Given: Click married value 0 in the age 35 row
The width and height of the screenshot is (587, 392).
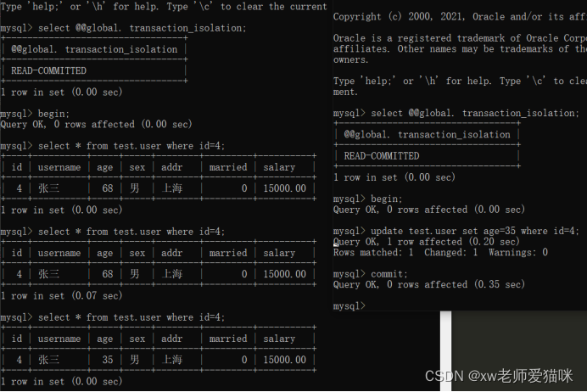Looking at the screenshot, I should coord(244,360).
